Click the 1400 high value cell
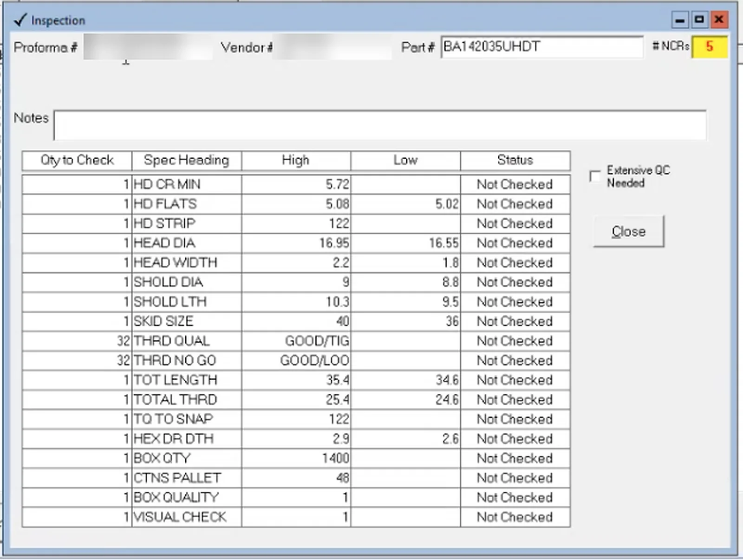The height and width of the screenshot is (560, 743). [x=296, y=458]
